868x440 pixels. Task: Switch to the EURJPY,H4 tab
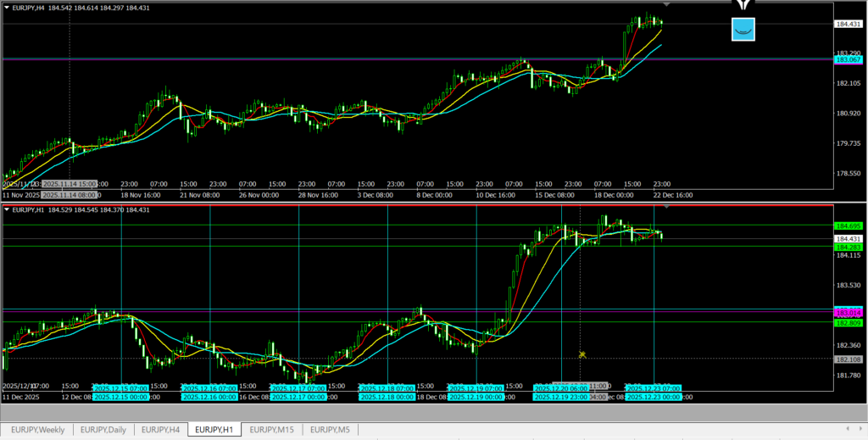(x=161, y=430)
